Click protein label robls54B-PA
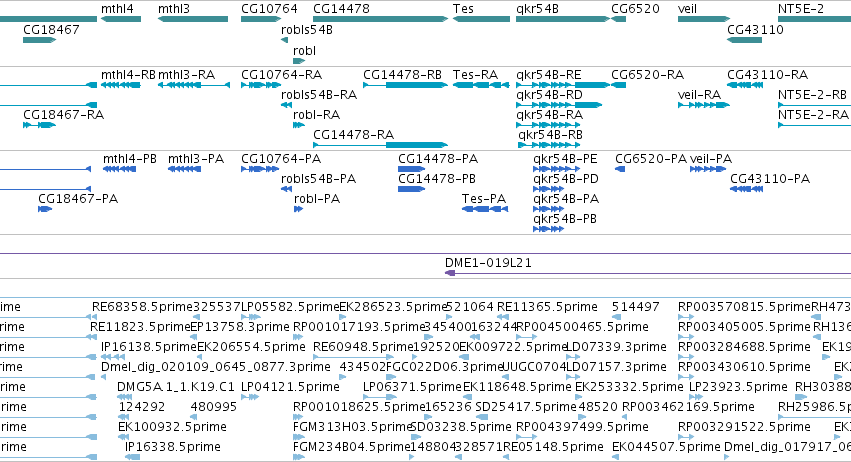 pyautogui.click(x=318, y=179)
